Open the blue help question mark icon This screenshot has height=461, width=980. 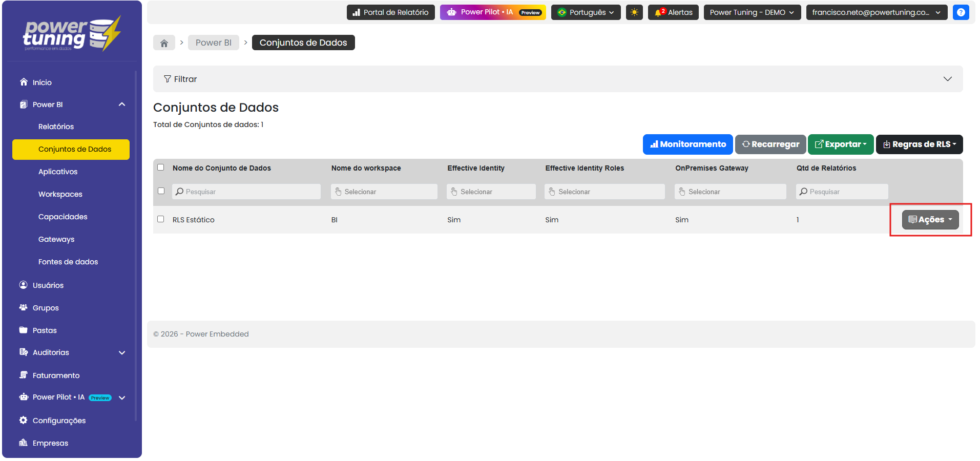(x=961, y=12)
